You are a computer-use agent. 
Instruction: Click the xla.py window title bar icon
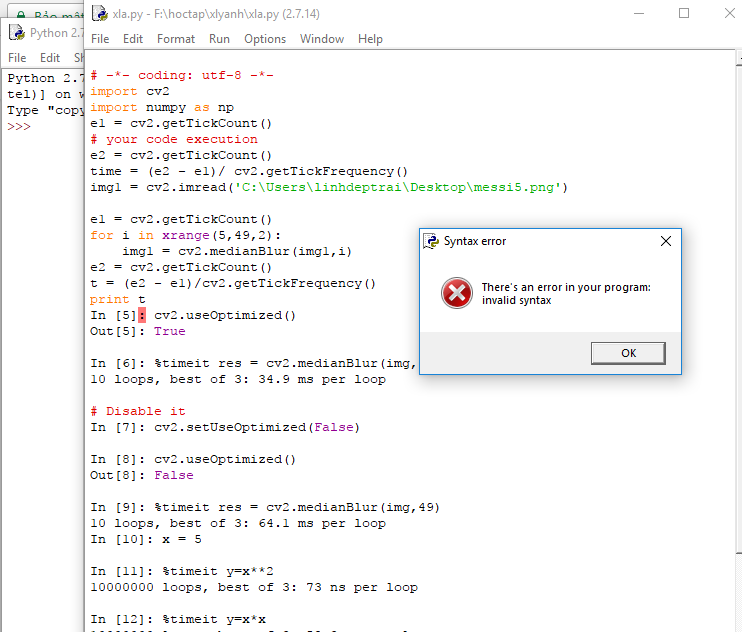pos(98,14)
